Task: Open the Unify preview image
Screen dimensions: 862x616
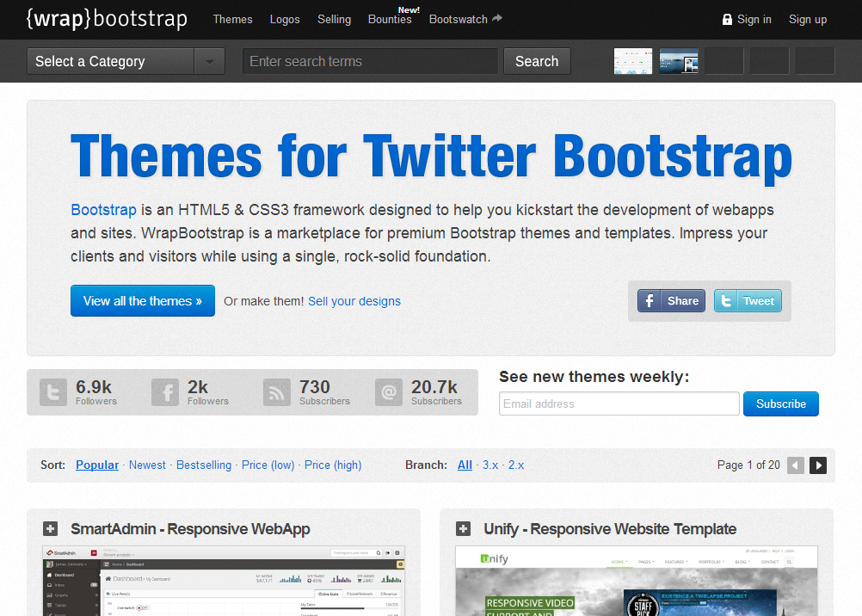Action: [637, 581]
